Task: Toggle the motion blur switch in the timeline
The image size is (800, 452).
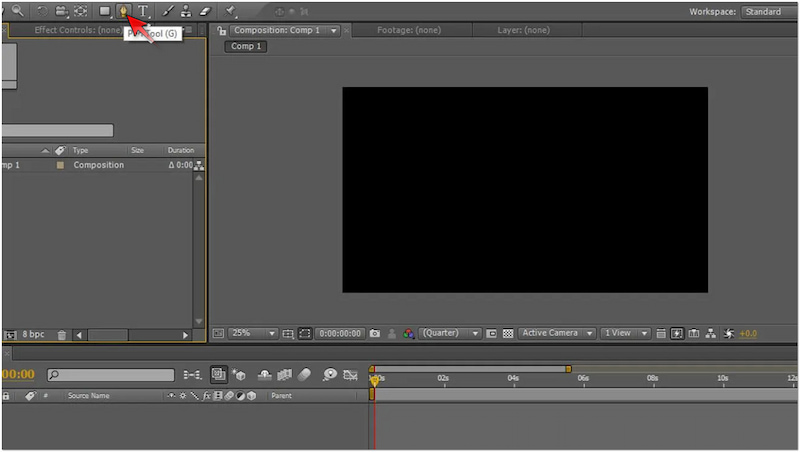Action: click(x=305, y=375)
